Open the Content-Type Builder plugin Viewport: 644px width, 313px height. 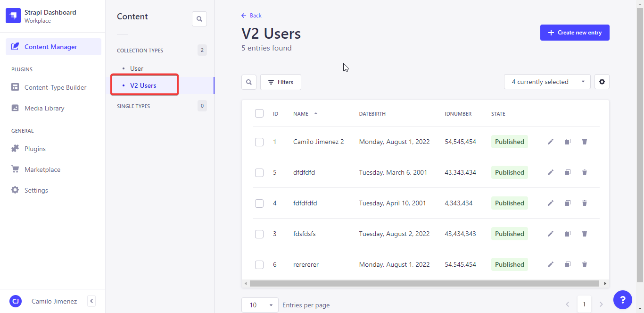[x=56, y=87]
